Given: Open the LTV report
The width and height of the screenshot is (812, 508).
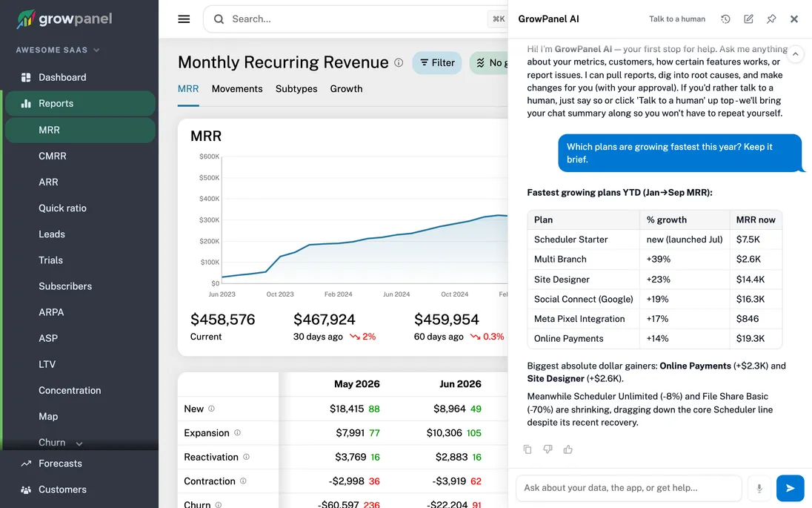Looking at the screenshot, I should coord(47,364).
